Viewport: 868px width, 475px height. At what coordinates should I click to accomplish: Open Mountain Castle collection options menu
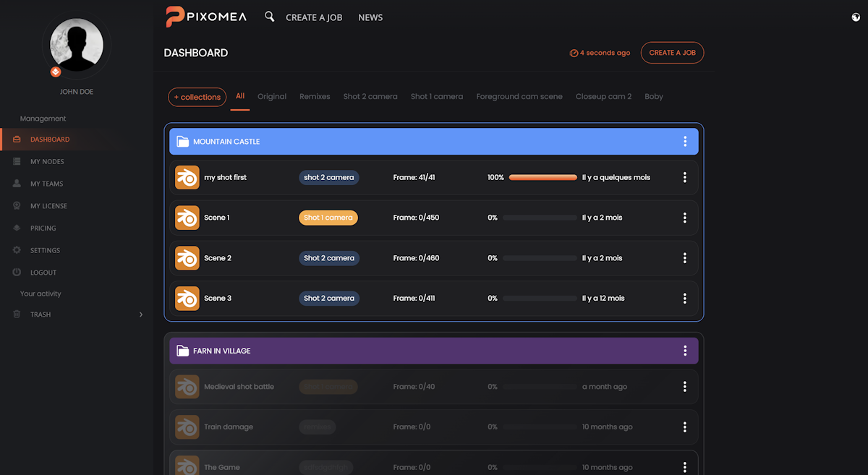(685, 142)
